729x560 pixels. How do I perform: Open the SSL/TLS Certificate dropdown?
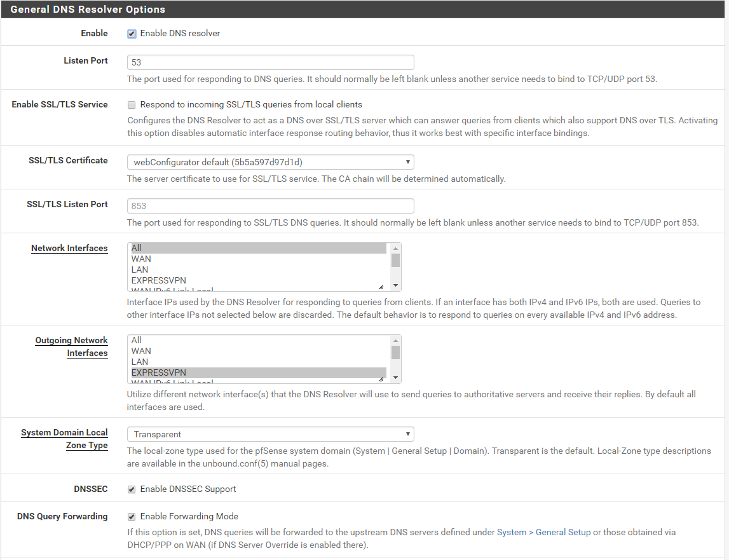click(x=270, y=162)
